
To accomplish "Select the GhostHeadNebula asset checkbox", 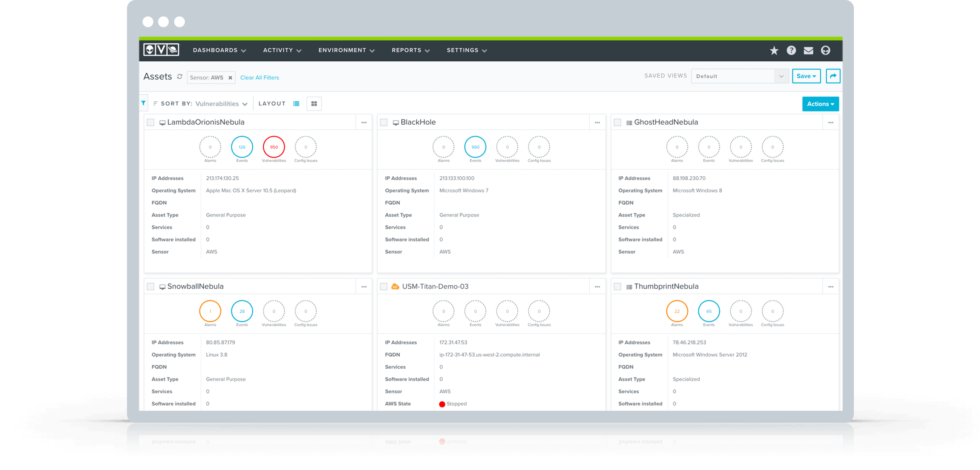I will [x=617, y=122].
